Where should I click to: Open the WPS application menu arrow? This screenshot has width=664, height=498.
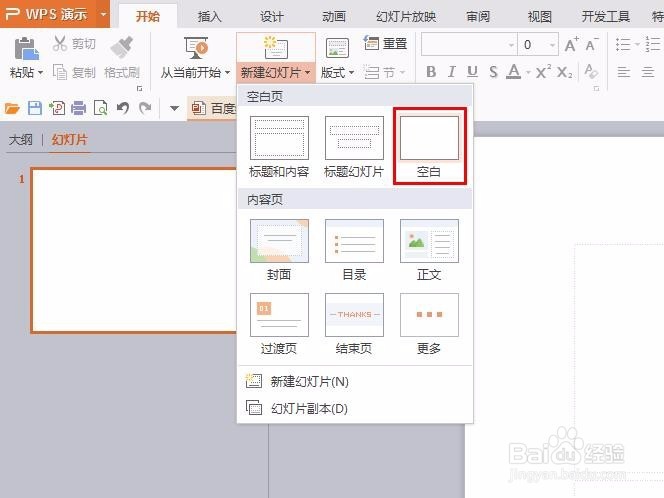point(103,14)
